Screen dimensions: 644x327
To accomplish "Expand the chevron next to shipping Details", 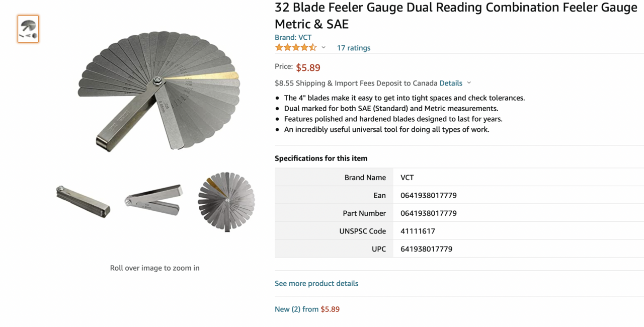I will point(469,83).
